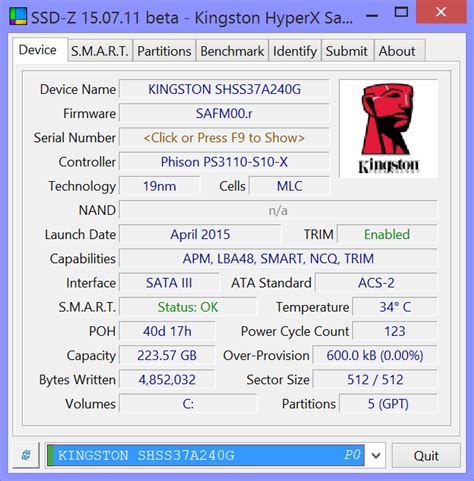Click the Kingston logo image
Image resolution: width=474 pixels, height=481 pixels.
point(388,129)
